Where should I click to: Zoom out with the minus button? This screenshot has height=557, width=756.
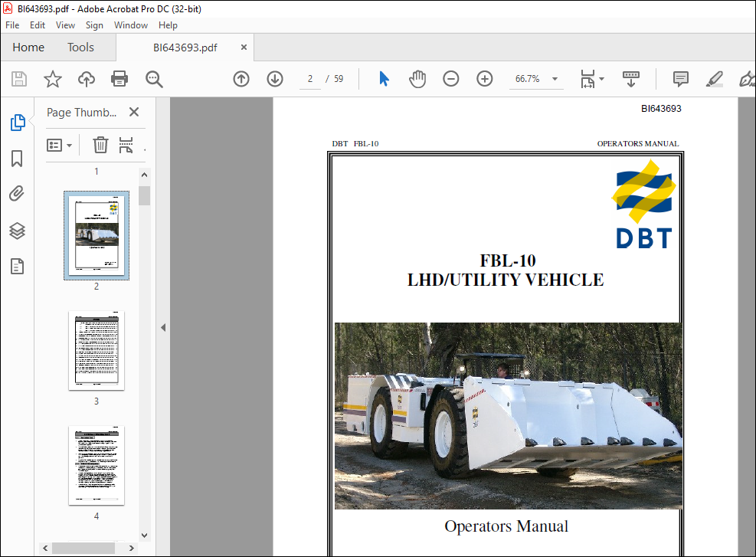click(451, 79)
